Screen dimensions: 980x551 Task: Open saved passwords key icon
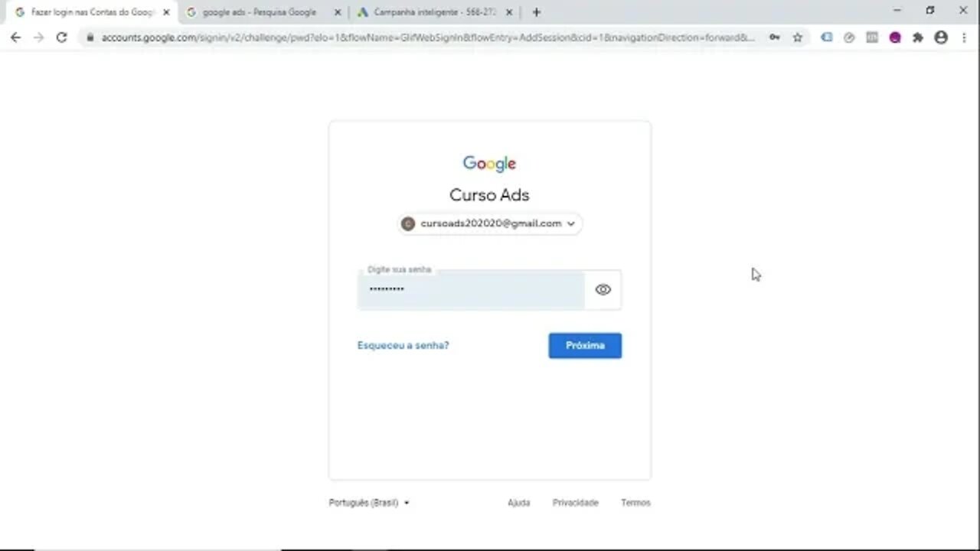(775, 37)
